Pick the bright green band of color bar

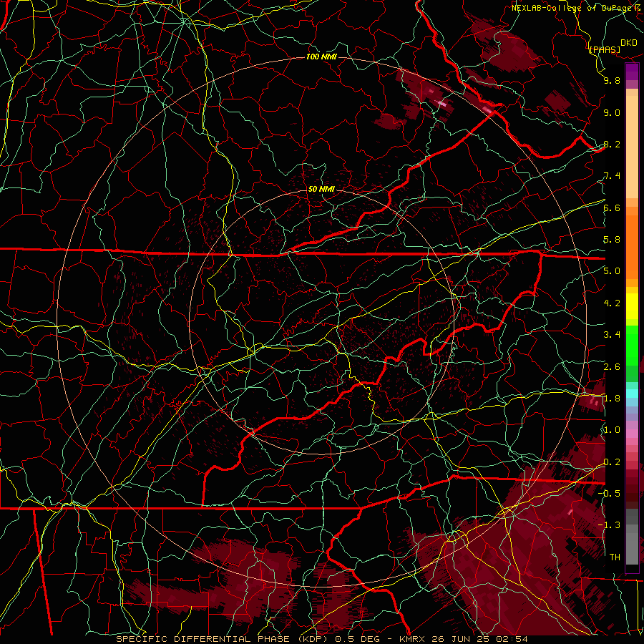[x=632, y=345]
